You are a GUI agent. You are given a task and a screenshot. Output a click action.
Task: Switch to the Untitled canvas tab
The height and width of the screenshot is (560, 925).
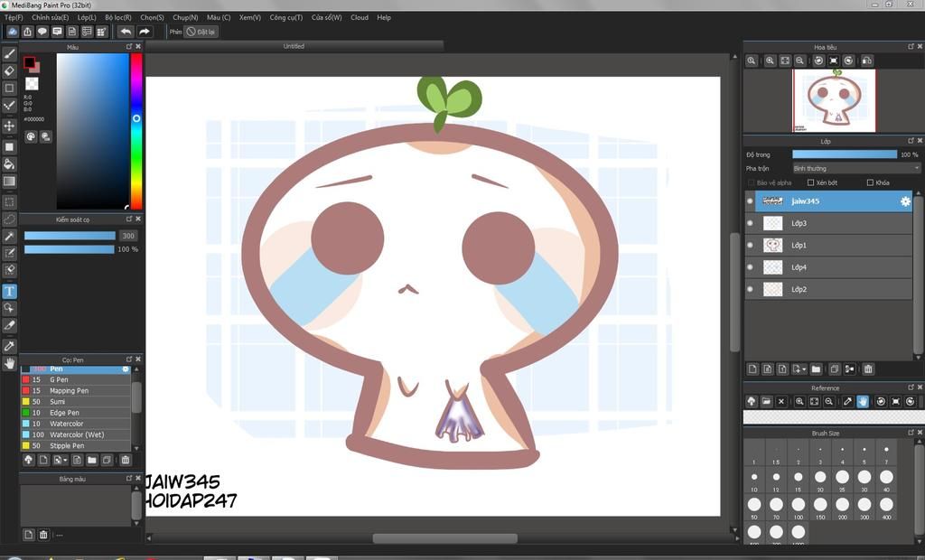tap(294, 46)
